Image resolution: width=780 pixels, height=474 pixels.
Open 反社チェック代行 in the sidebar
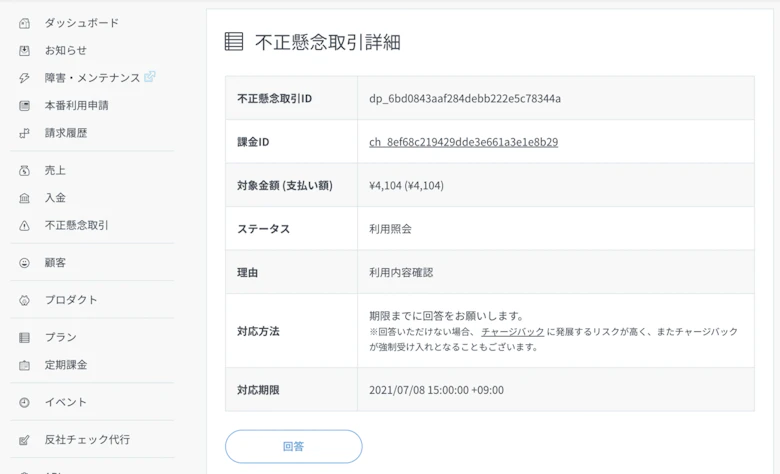[x=87, y=440]
